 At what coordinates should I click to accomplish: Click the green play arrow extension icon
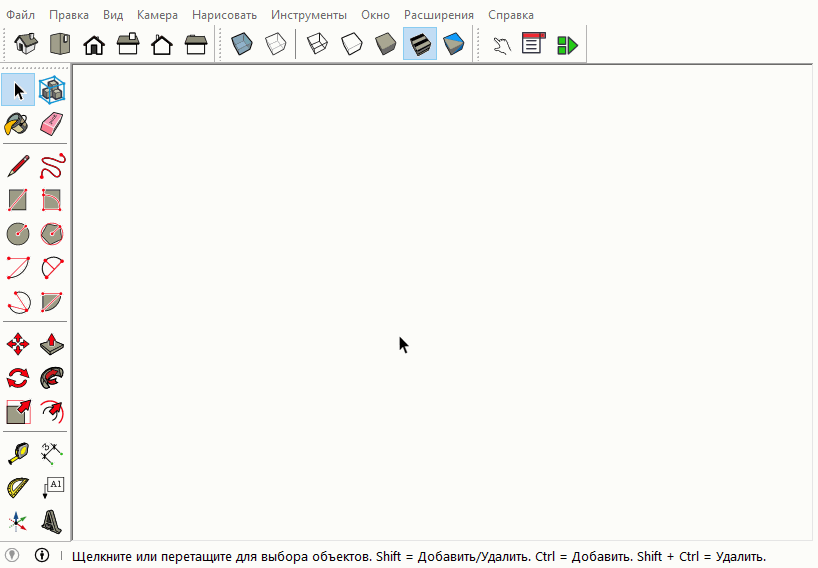pos(567,45)
